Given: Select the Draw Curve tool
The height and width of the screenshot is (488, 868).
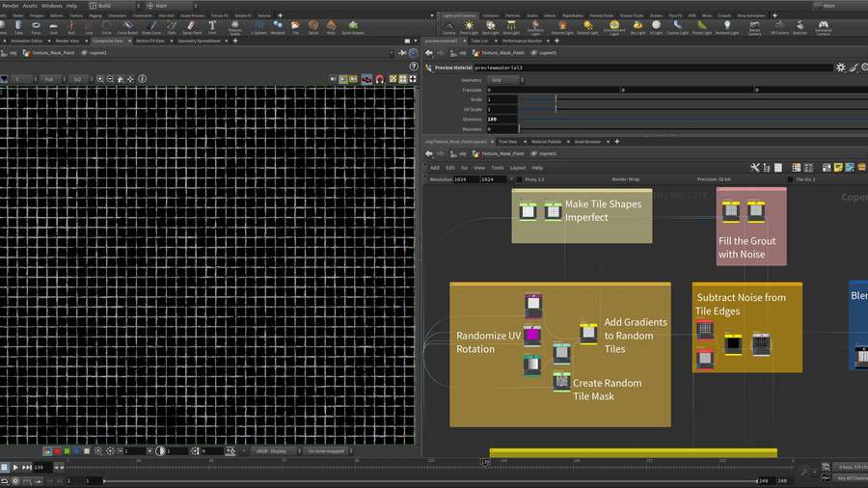Looking at the screenshot, I should 151,27.
